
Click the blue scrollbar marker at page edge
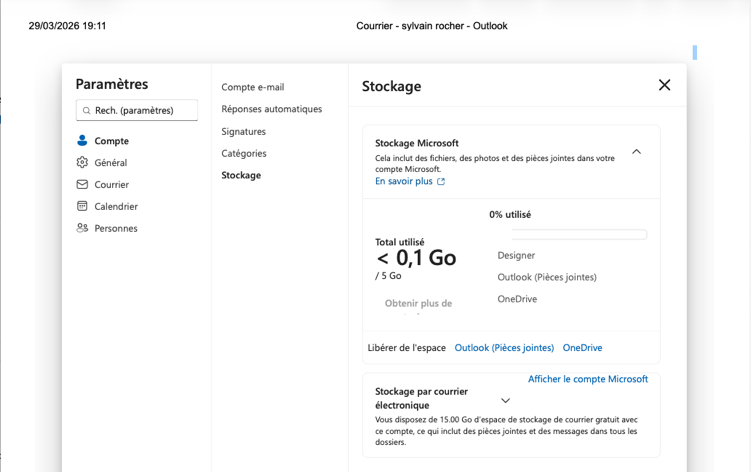pos(695,52)
